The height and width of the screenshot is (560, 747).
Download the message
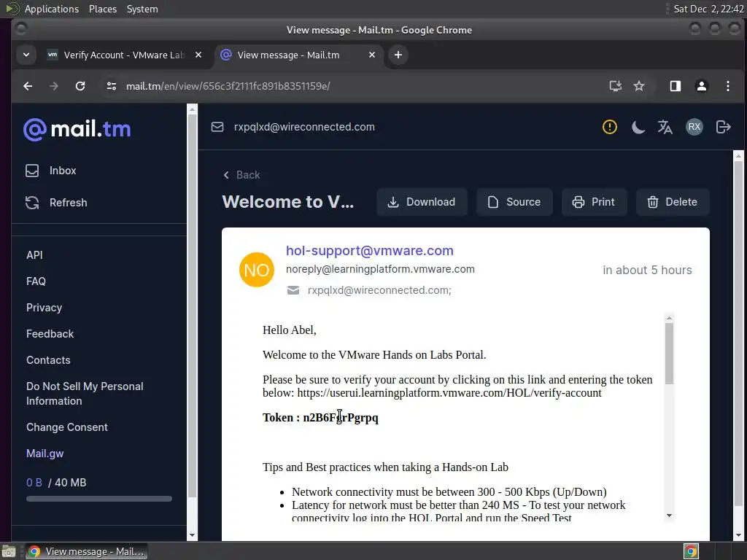point(422,202)
